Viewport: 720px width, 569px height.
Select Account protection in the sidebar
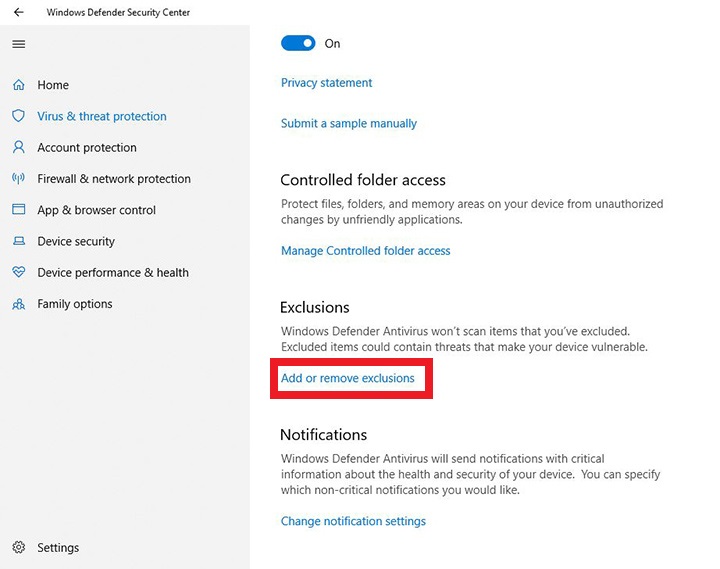point(87,147)
